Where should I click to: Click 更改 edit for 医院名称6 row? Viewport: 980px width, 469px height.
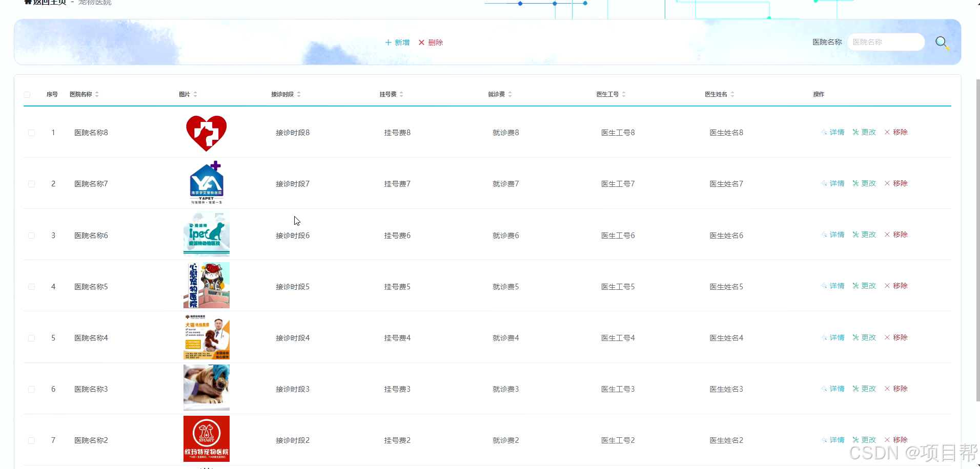coord(864,234)
